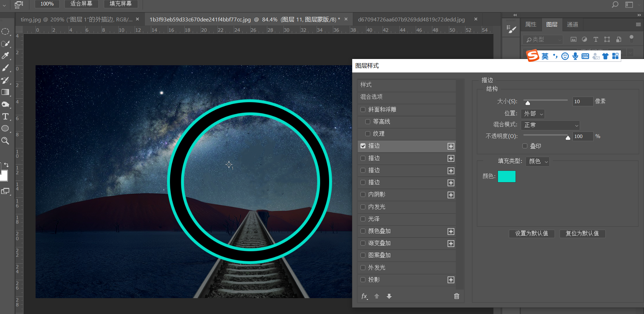Screen dimensions: 644x314
Task: Open the Sogou soft keyboard icon
Action: pos(585,56)
